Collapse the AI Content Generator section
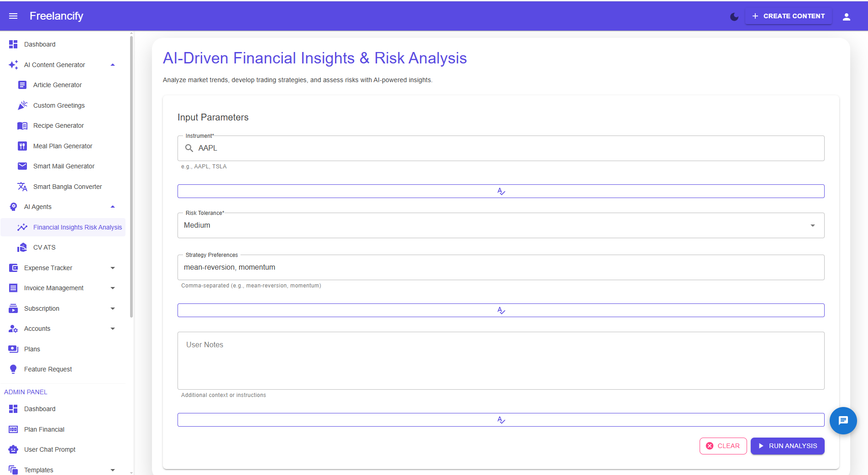868x475 pixels. point(113,65)
